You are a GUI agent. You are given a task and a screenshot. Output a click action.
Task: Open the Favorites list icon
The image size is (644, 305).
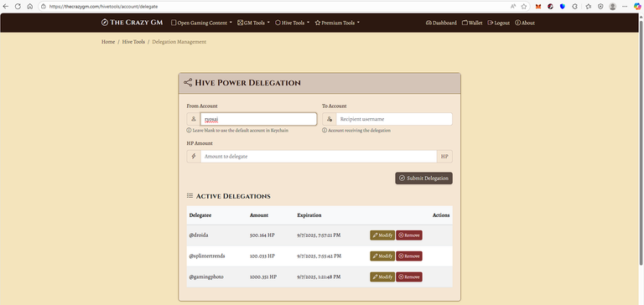588,7
